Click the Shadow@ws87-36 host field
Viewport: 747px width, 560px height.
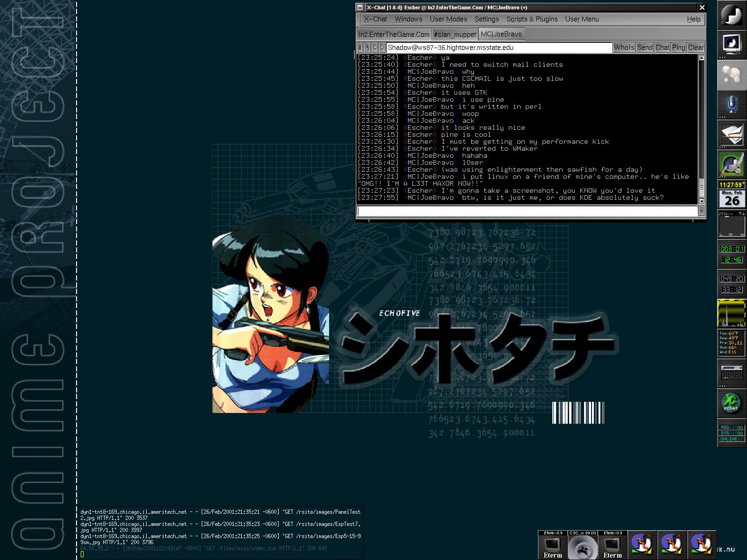[499, 48]
